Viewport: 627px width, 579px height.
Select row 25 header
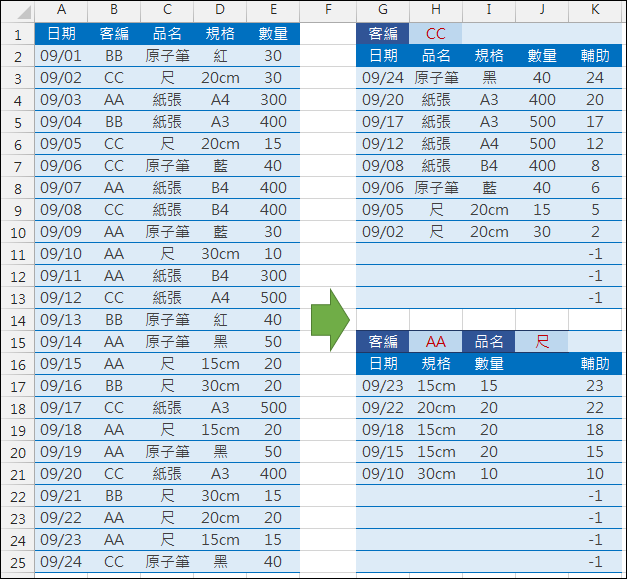tap(18, 562)
